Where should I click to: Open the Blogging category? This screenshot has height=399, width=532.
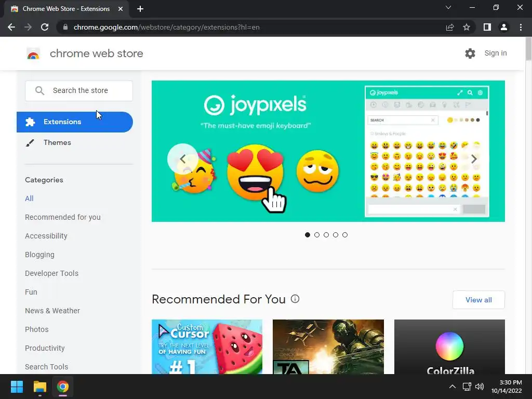point(39,255)
